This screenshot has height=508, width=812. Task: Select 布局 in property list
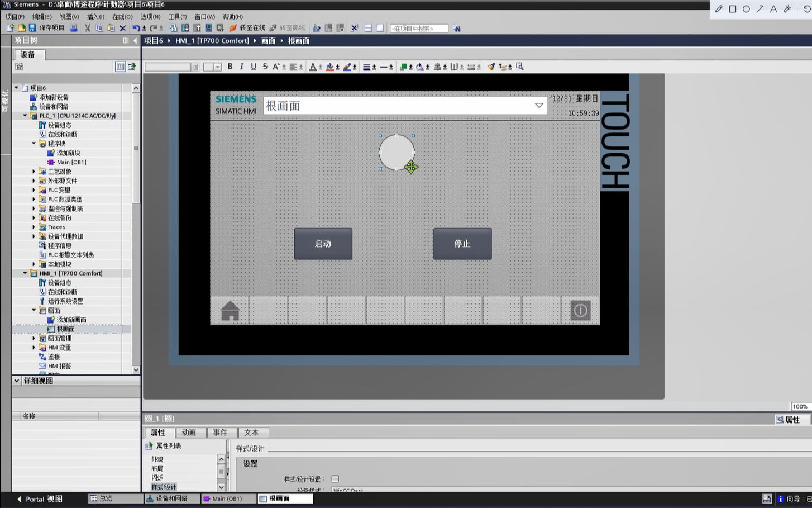point(157,468)
